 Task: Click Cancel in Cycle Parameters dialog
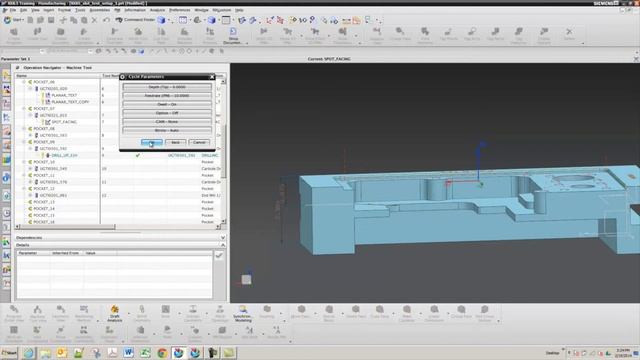click(x=199, y=142)
